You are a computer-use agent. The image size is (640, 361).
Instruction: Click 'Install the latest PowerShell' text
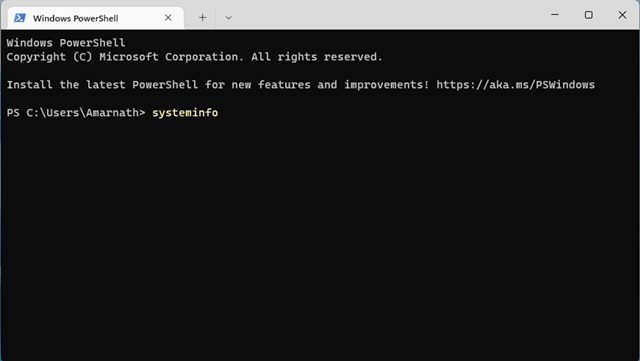(x=102, y=85)
